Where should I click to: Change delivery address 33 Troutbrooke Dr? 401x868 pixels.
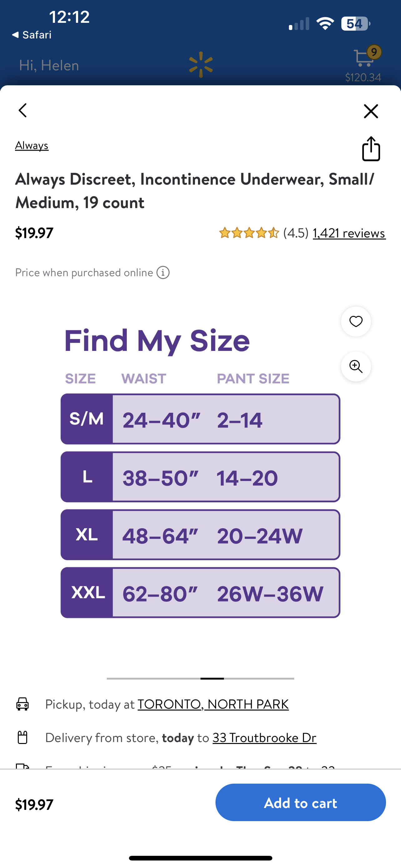click(x=264, y=738)
